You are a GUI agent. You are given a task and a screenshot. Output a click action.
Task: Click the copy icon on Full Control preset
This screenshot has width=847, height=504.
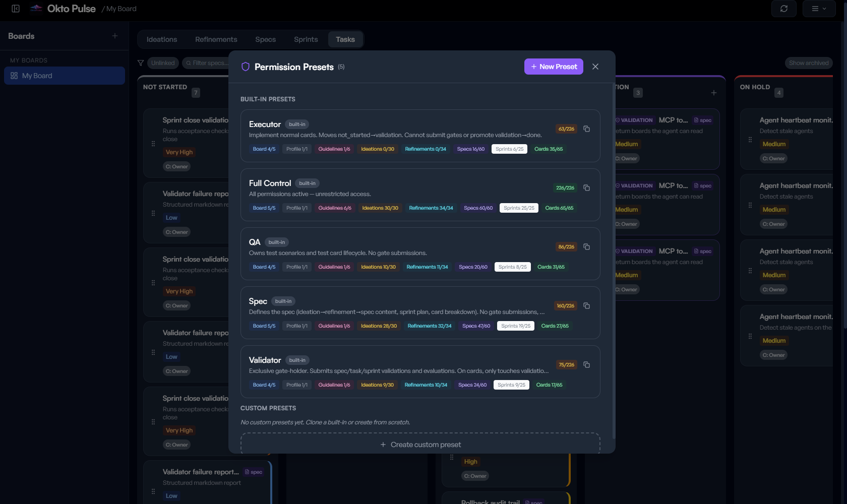coord(586,188)
